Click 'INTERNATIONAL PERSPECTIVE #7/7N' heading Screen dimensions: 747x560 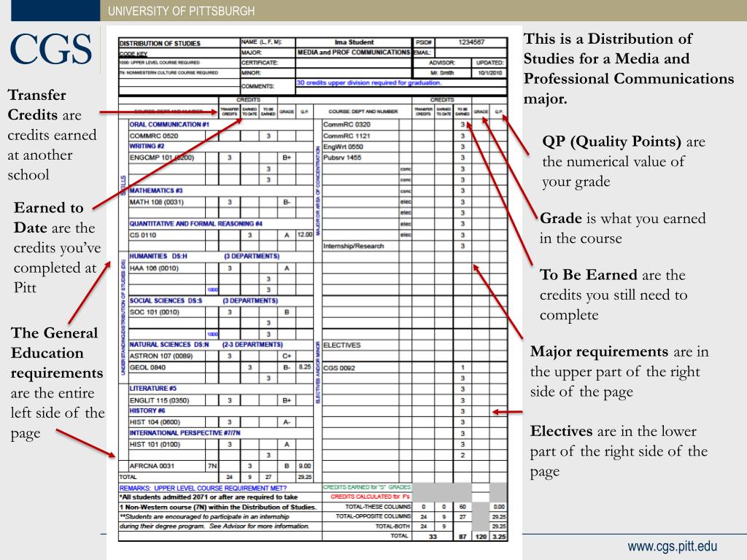[185, 433]
